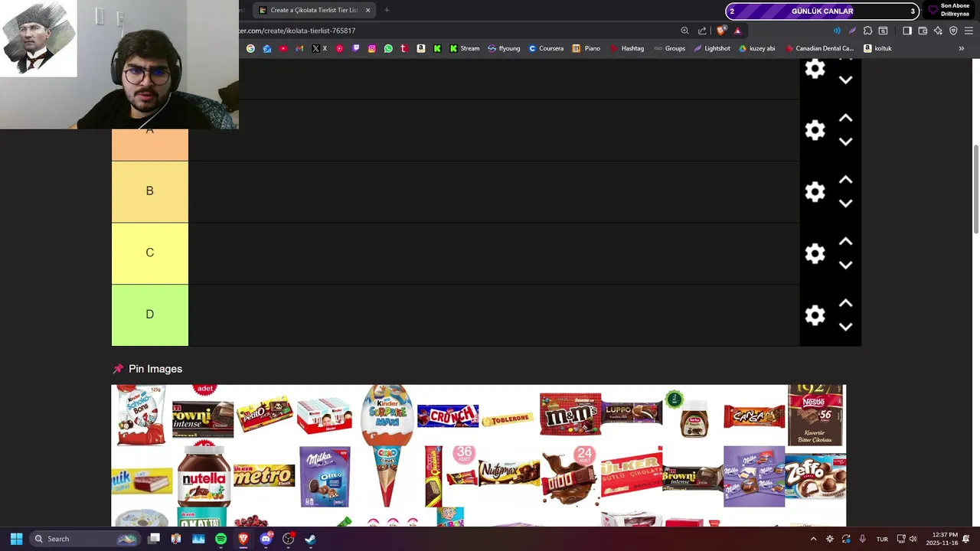Open the Brave wallet icon

923,31
